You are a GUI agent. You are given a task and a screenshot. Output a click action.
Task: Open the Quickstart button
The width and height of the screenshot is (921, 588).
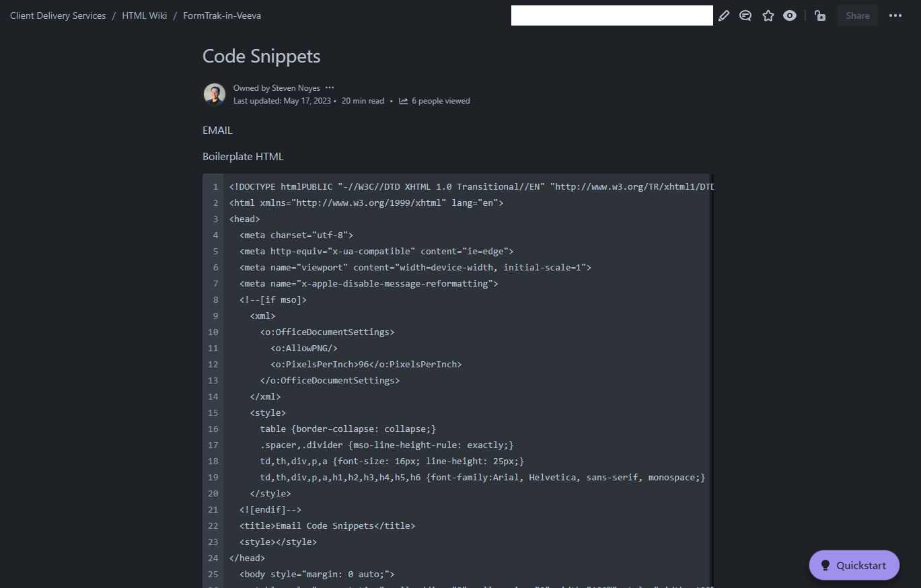tap(854, 565)
